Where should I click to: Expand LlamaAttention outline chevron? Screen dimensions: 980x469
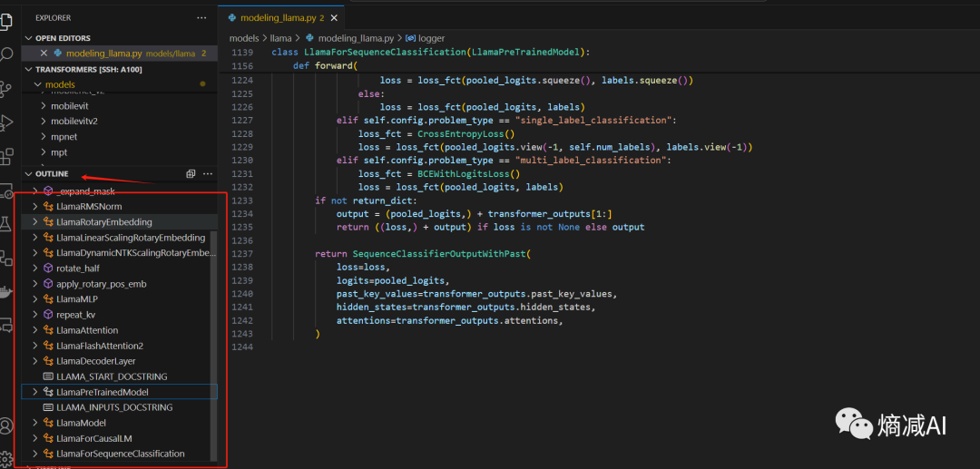pos(35,329)
